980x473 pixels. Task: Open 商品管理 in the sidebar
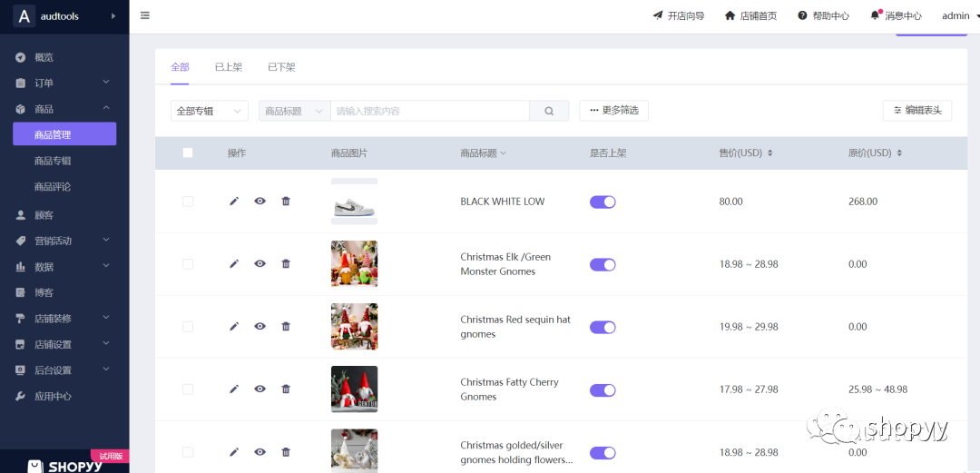(64, 133)
